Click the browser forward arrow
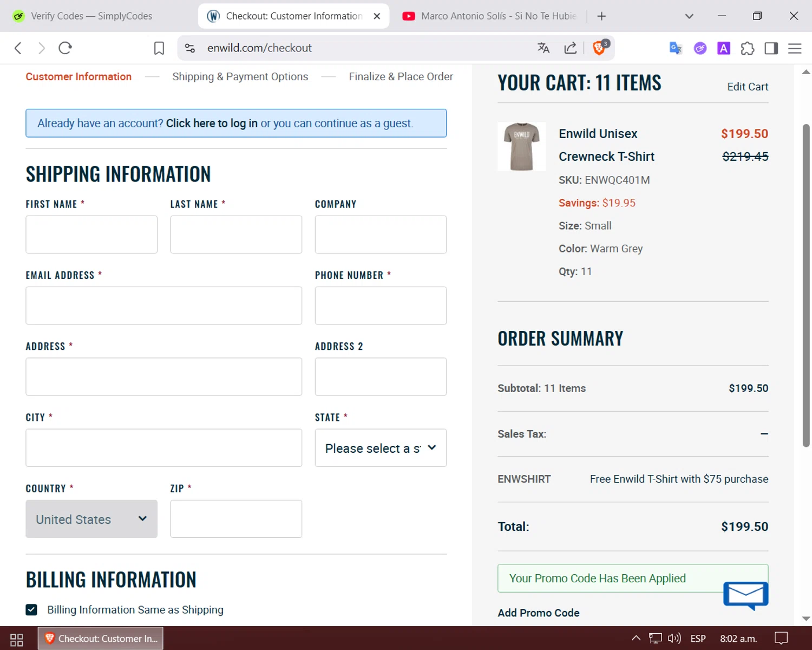The height and width of the screenshot is (650, 812). 42,48
